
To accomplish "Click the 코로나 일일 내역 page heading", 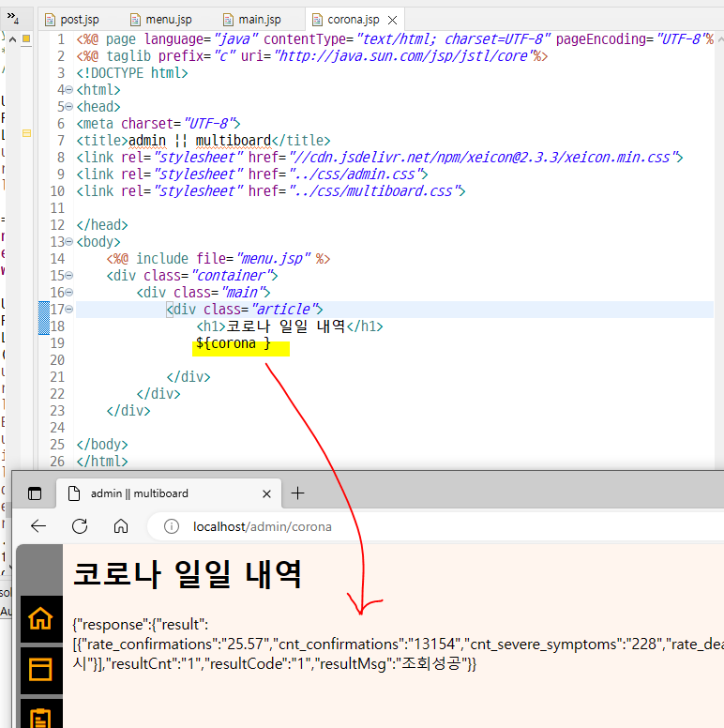I will (188, 574).
